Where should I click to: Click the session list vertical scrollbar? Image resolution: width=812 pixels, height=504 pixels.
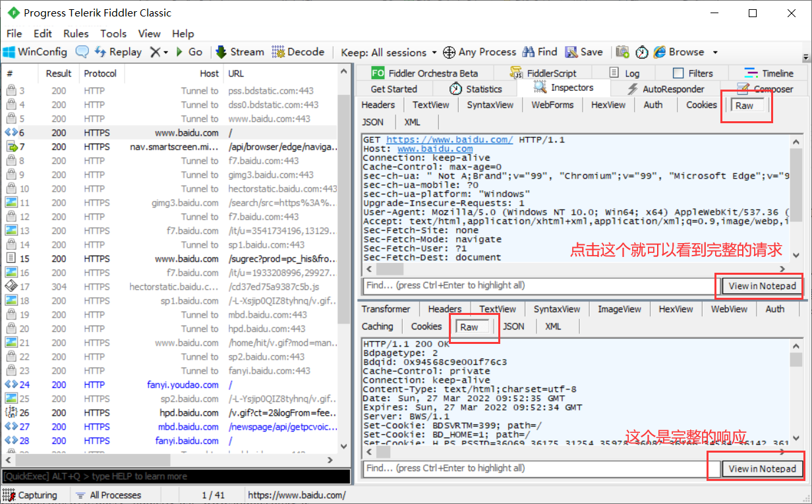point(343,259)
